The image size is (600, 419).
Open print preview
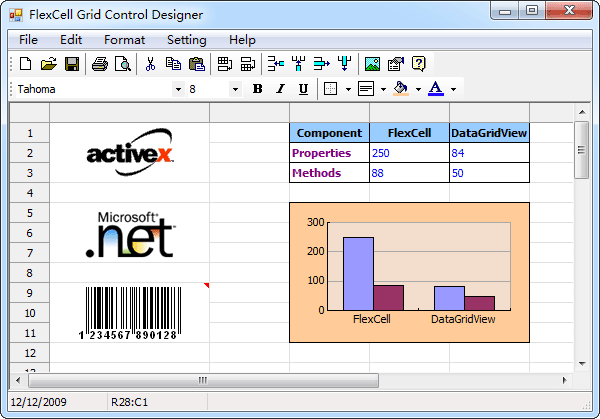click(123, 64)
